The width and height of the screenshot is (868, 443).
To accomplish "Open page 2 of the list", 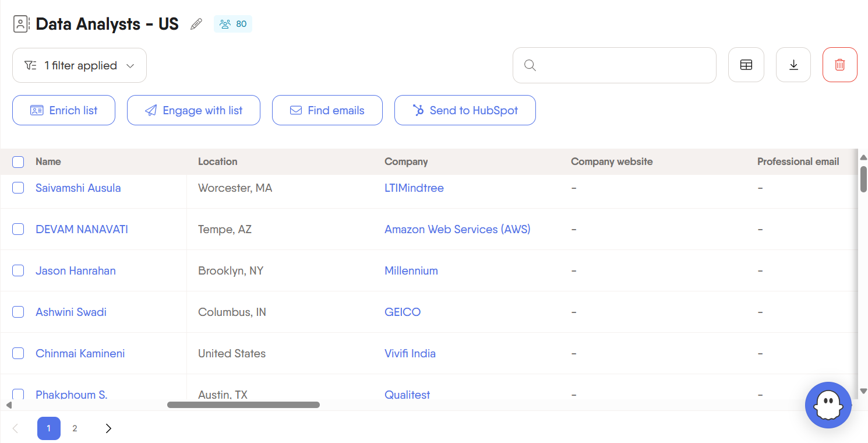I will [x=75, y=428].
